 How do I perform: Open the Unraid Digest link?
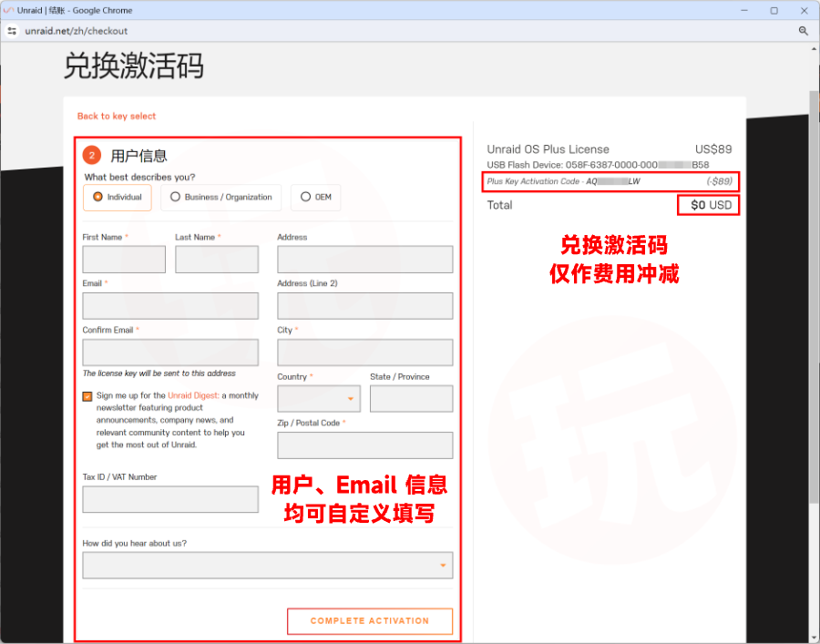point(193,395)
